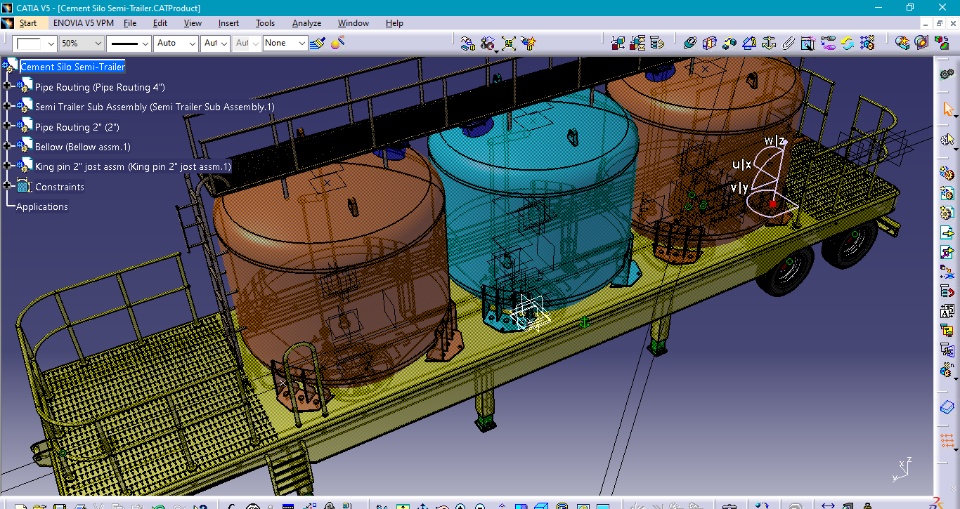Click the paperclip Fix Together icon
The image size is (960, 509).
point(790,43)
